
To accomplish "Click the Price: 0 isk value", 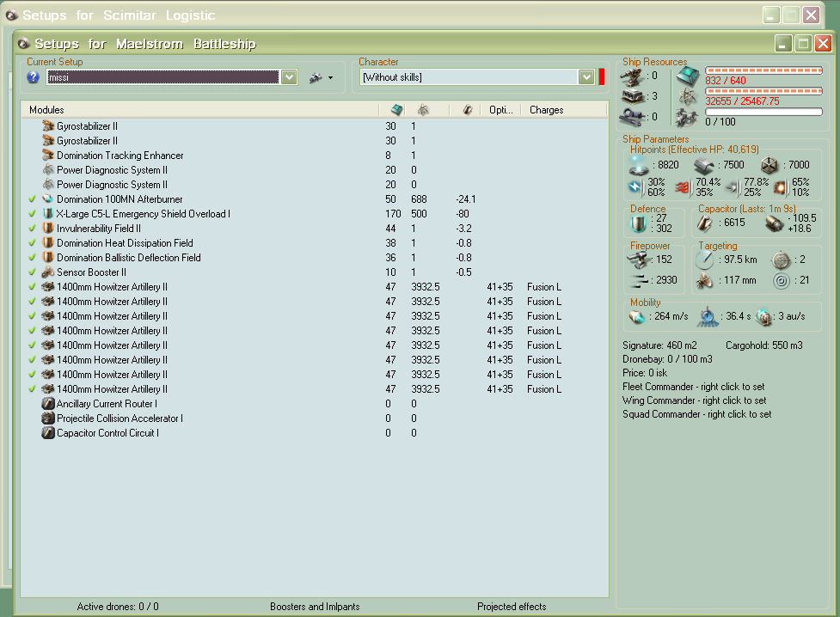I will [645, 373].
